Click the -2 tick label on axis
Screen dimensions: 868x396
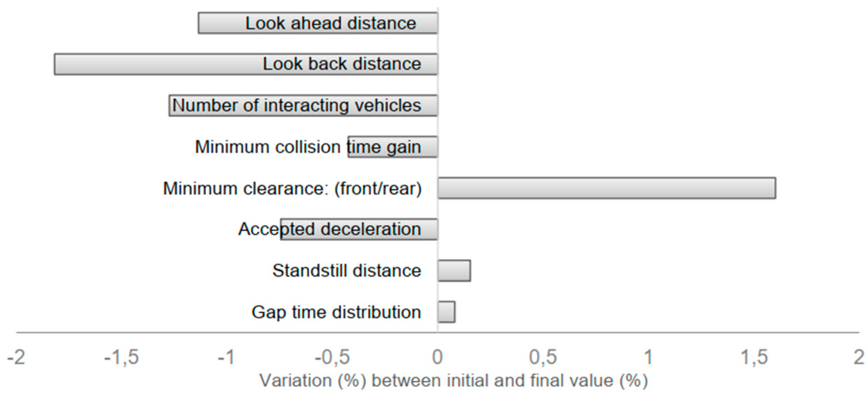16,357
